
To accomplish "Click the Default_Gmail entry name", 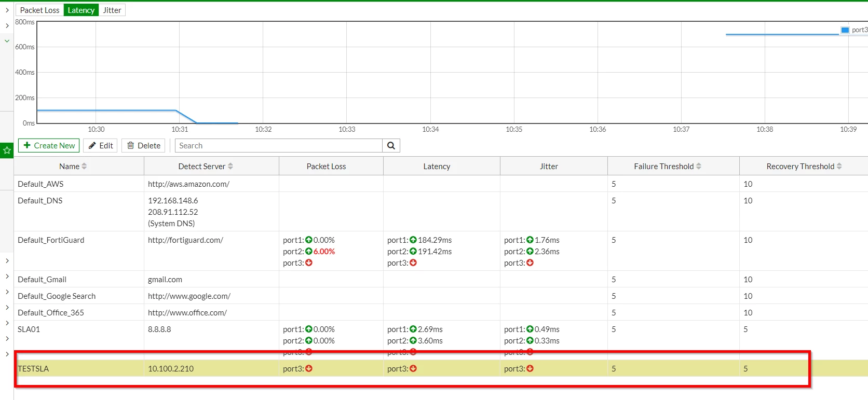I will (x=42, y=280).
